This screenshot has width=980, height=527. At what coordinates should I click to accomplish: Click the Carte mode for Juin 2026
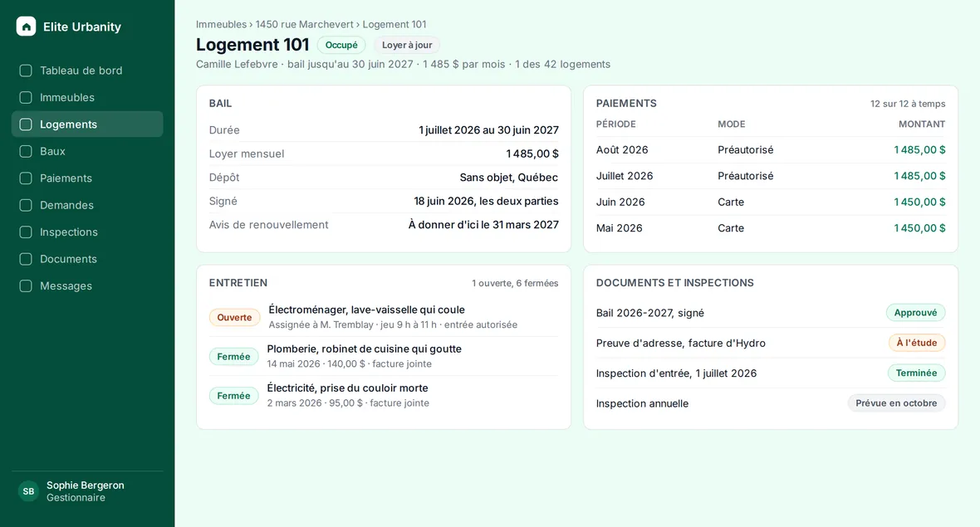731,203
